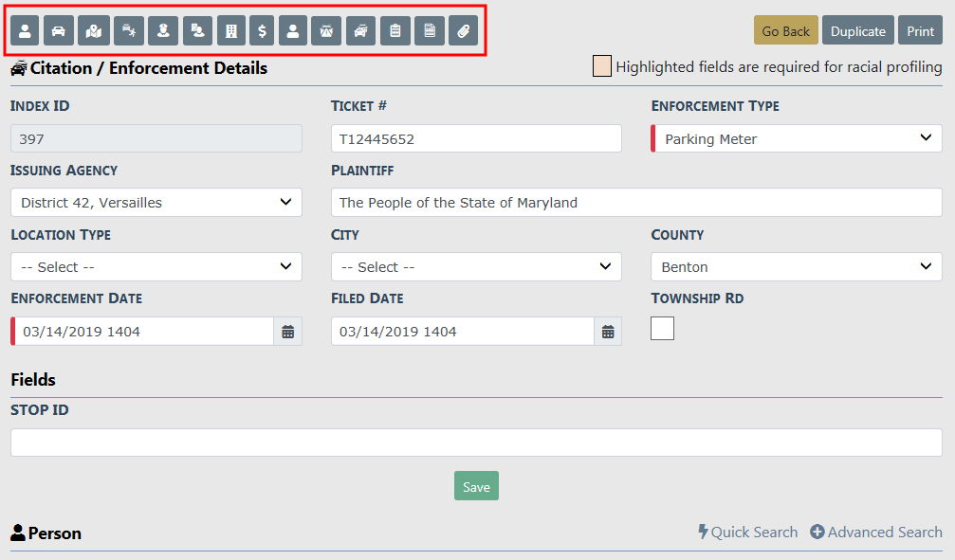Click into the Stop ID input field
This screenshot has height=560, width=955.
(x=476, y=443)
